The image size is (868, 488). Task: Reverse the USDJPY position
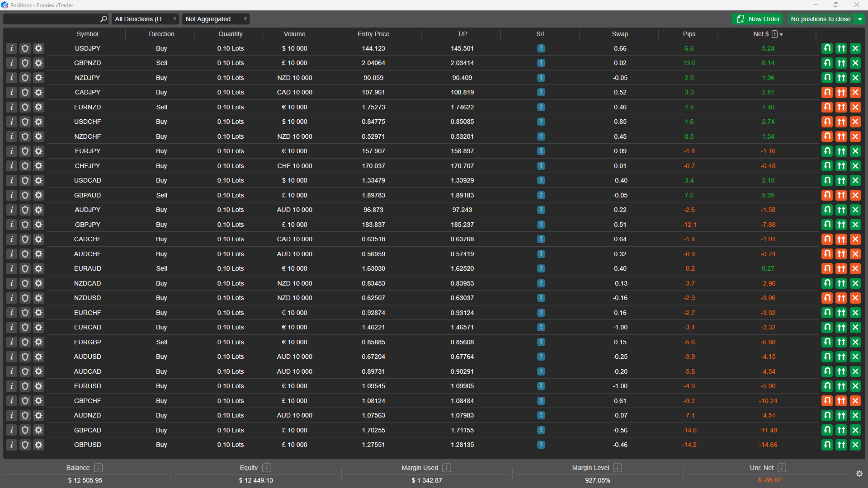(827, 48)
